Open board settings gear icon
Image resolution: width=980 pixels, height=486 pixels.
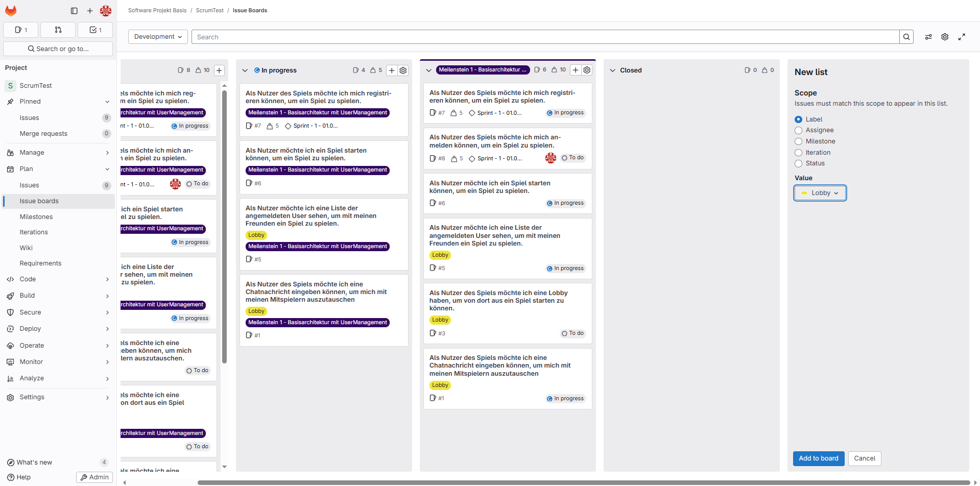945,37
